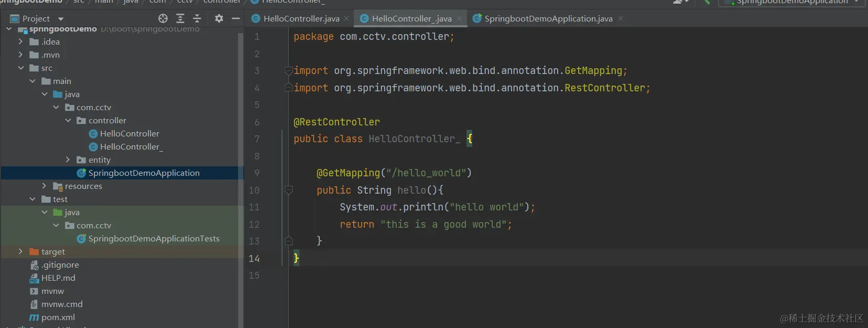The width and height of the screenshot is (868, 328).
Task: Expand the resources folder
Action: click(44, 186)
